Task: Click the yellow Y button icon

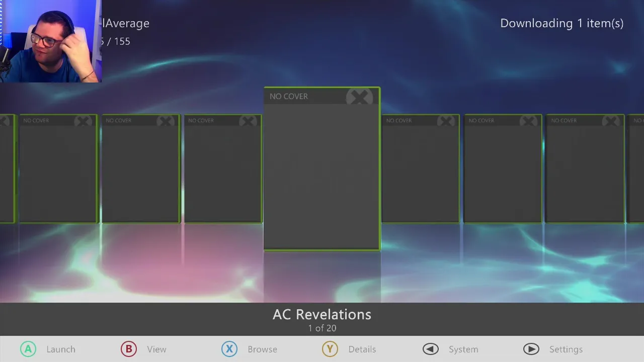Action: click(330, 349)
